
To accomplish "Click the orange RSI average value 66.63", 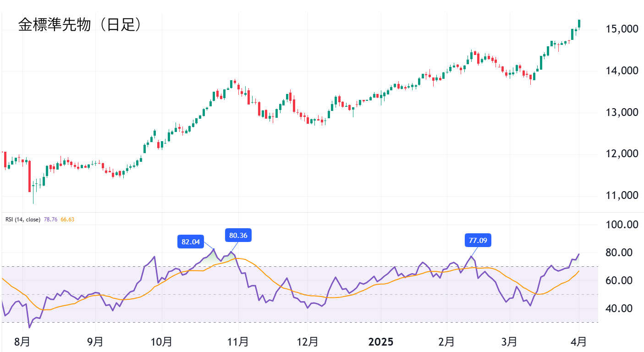I will (67, 220).
